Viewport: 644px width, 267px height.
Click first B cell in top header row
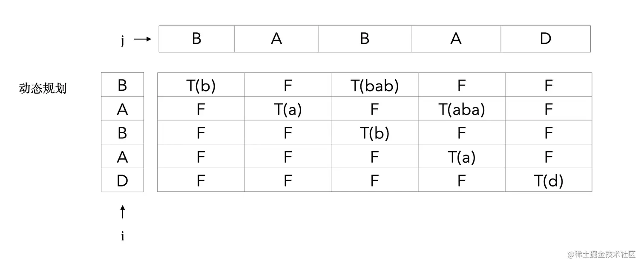[196, 39]
